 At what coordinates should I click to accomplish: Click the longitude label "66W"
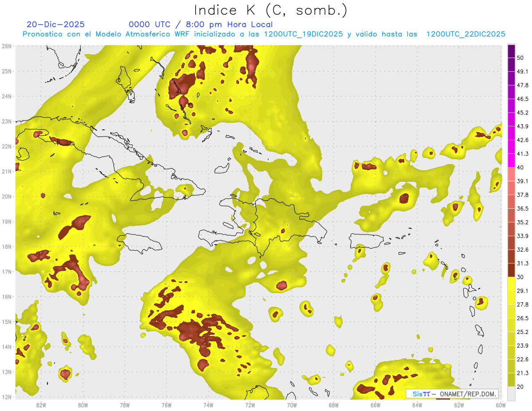[376, 405]
